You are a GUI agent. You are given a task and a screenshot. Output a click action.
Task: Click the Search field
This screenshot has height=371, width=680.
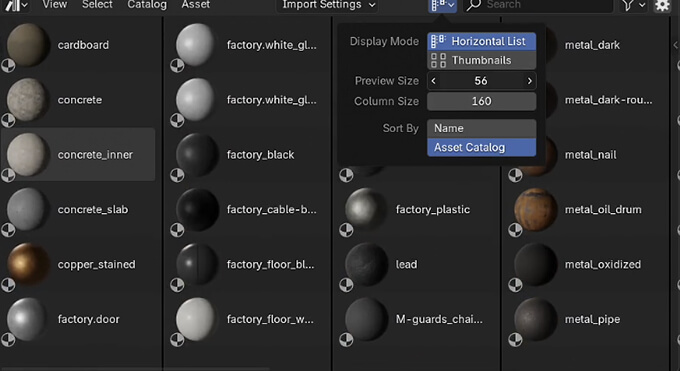click(538, 5)
